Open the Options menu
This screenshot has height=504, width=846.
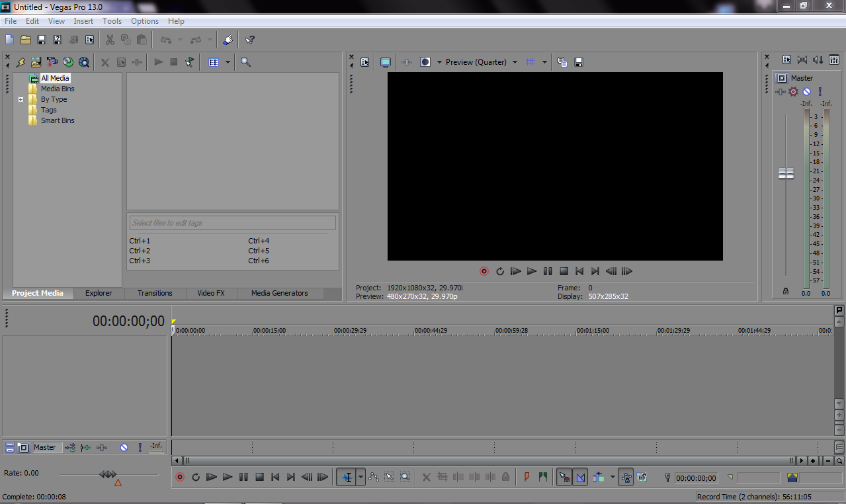tap(145, 21)
